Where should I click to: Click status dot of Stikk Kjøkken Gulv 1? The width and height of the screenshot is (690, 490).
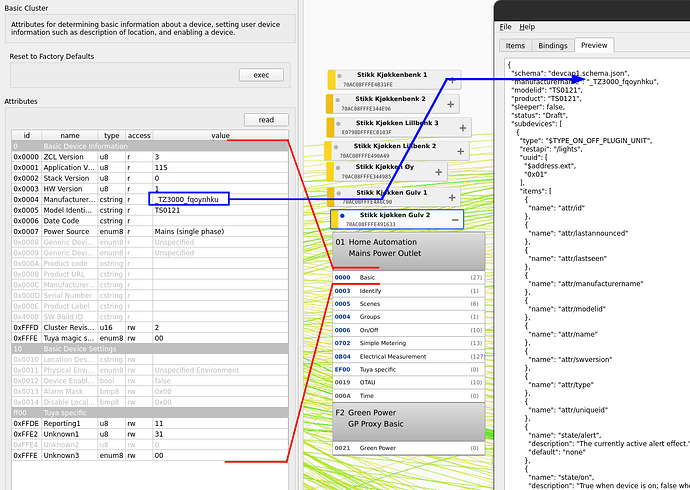coord(338,193)
